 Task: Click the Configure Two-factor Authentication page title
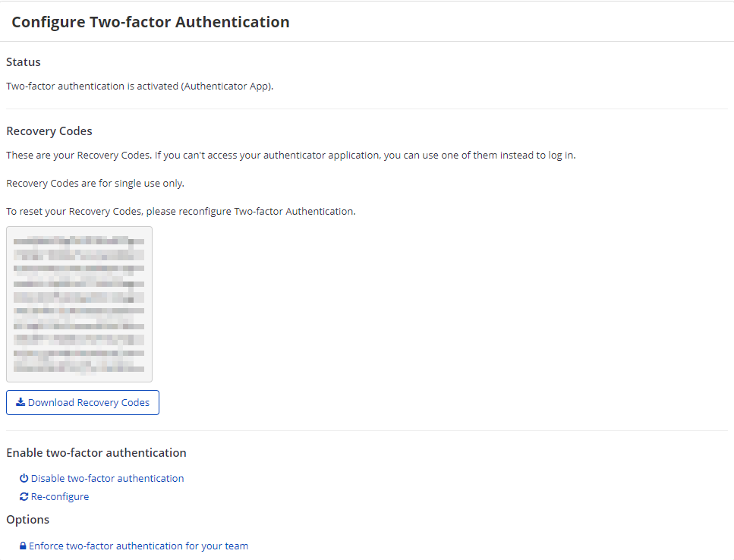tap(150, 22)
